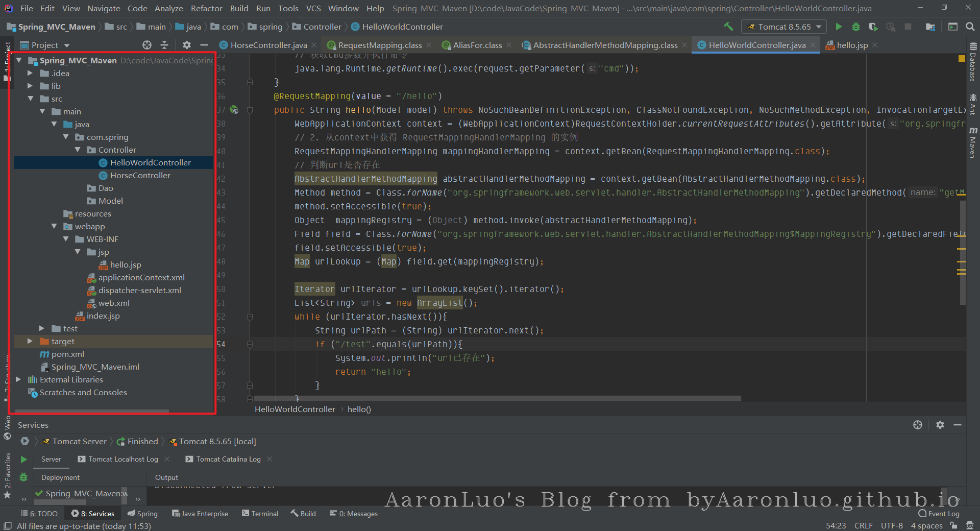The width and height of the screenshot is (980, 531).
Task: Click the Run with Coverage icon
Action: [x=873, y=27]
